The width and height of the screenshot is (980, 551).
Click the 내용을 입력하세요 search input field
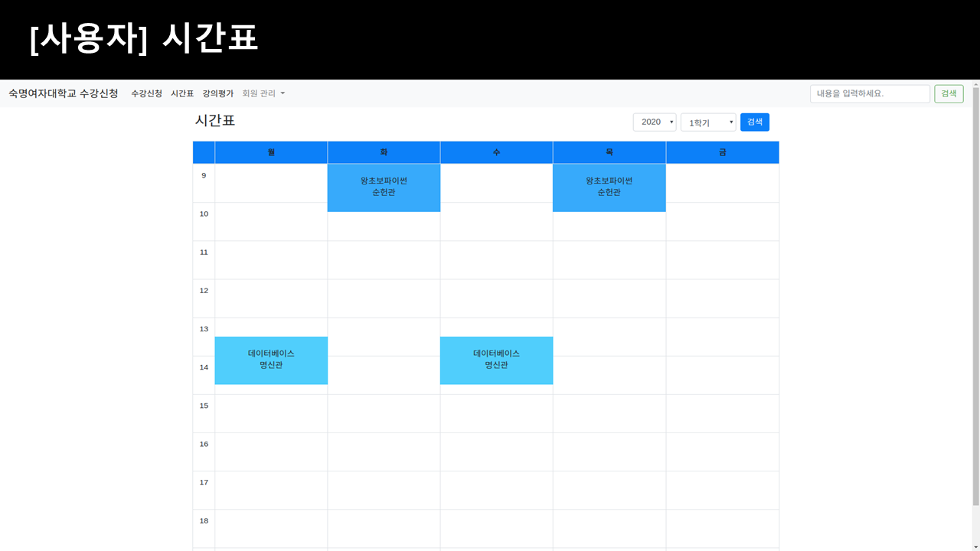click(x=869, y=93)
